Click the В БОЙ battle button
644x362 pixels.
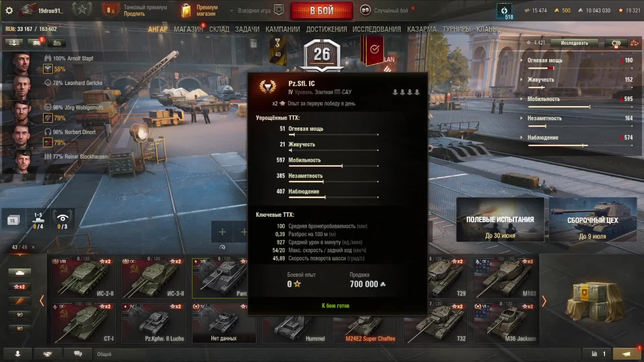point(322,10)
